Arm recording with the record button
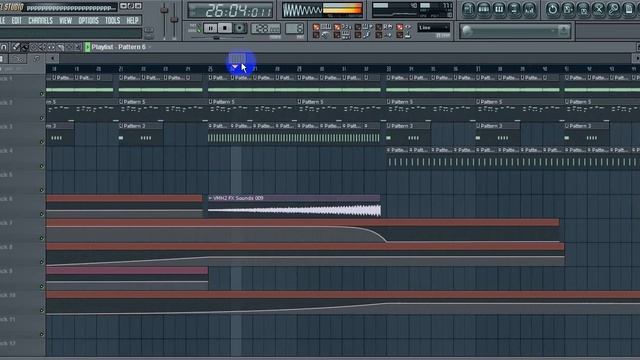 [x=240, y=28]
